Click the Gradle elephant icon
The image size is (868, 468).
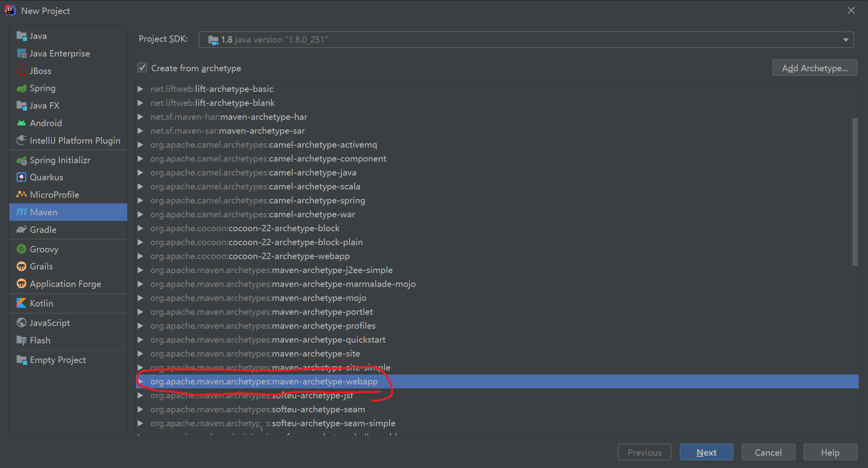[21, 230]
